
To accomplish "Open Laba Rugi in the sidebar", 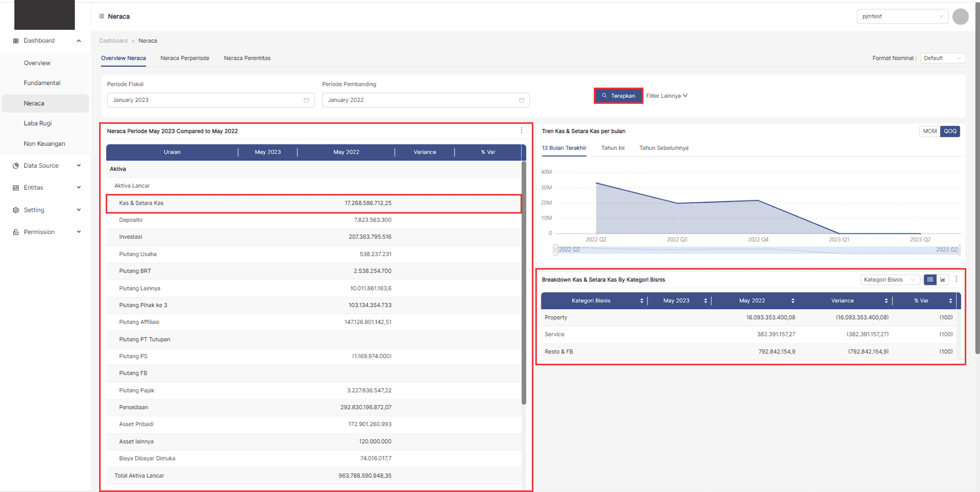I will [x=38, y=123].
